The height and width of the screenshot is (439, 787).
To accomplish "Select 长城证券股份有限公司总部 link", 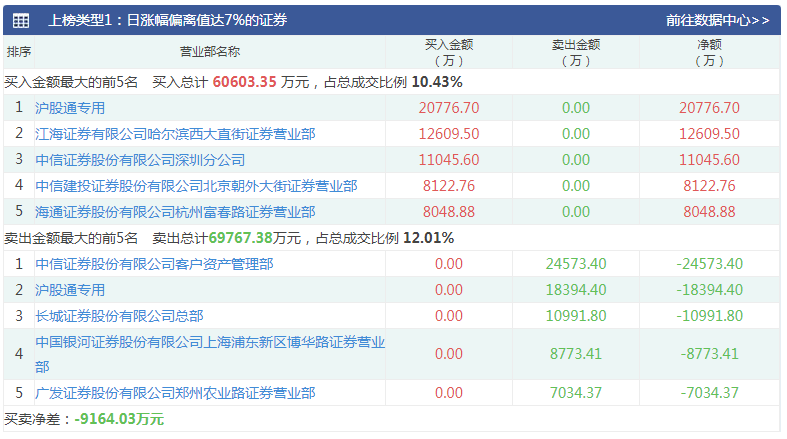I will coord(119,316).
